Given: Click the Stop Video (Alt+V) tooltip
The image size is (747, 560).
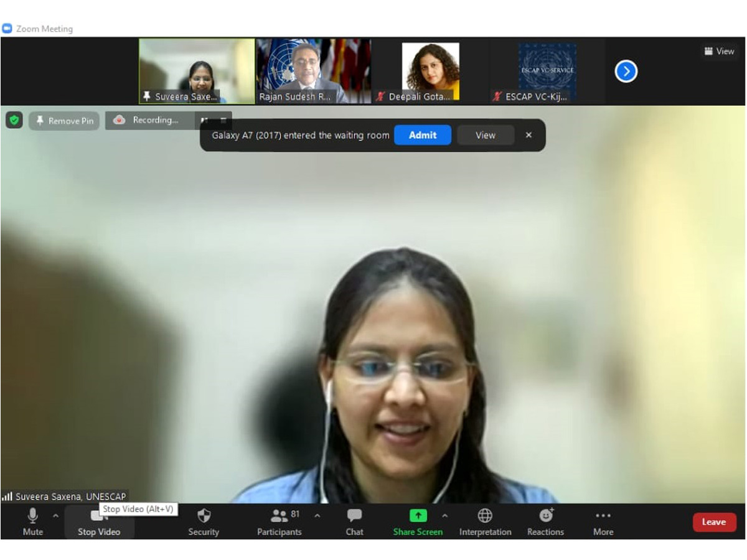Looking at the screenshot, I should (138, 509).
